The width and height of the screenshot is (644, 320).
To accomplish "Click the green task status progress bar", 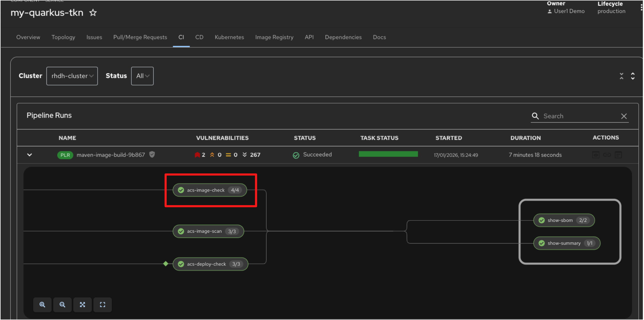I will click(388, 154).
